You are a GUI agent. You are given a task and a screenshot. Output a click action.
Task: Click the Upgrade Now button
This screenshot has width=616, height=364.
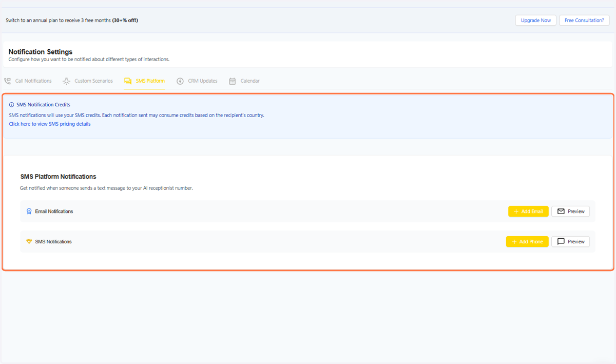[535, 21]
